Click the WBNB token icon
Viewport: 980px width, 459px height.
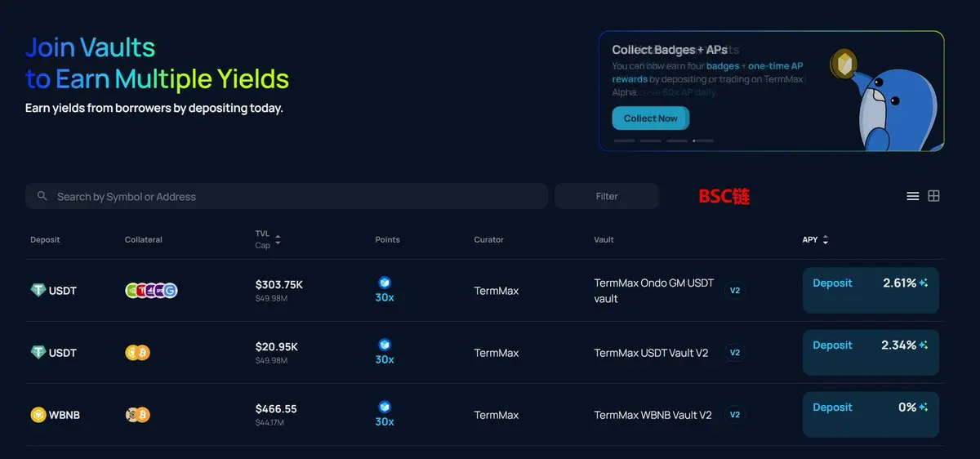(38, 415)
